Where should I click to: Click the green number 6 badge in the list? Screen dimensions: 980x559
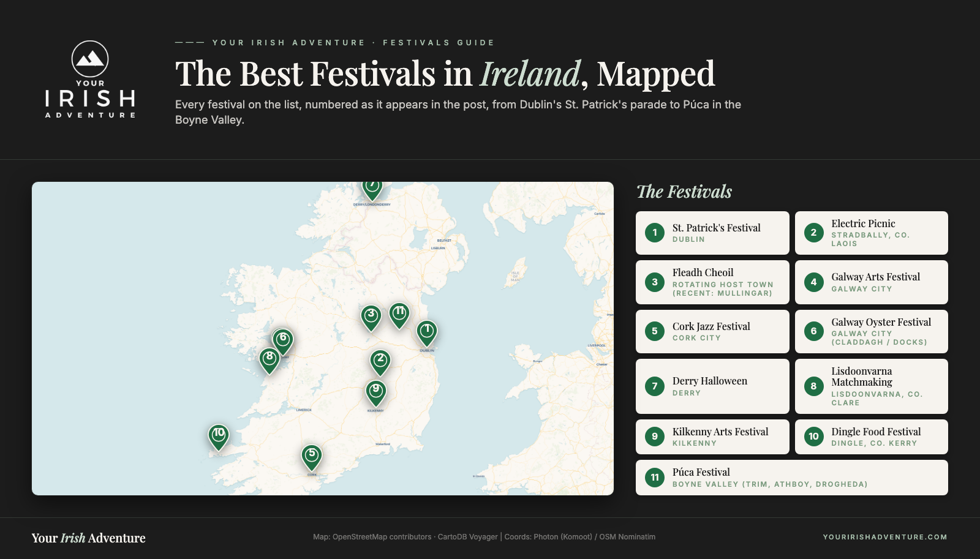click(813, 331)
